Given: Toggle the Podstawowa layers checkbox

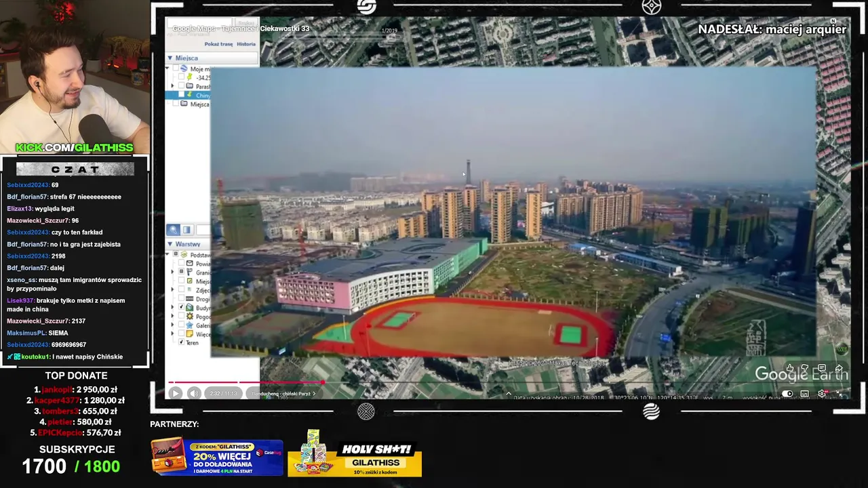Looking at the screenshot, I should (x=175, y=255).
